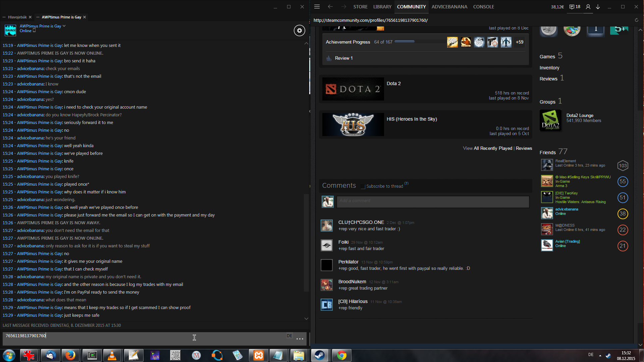Screen dimensions: 644x362
Task: Click the Steam hamburger menu icon
Action: click(x=317, y=7)
